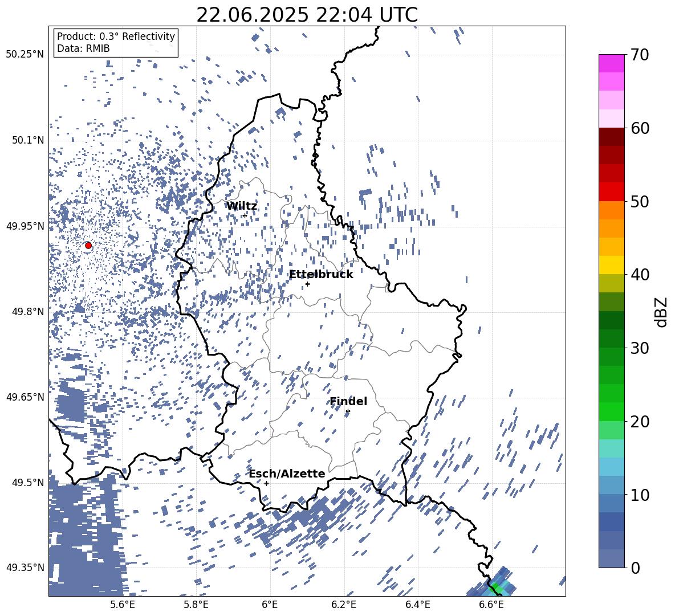Viewport: 675px width, 616px height.
Task: Click the 6.2°E longitude label
Action: coord(344,605)
